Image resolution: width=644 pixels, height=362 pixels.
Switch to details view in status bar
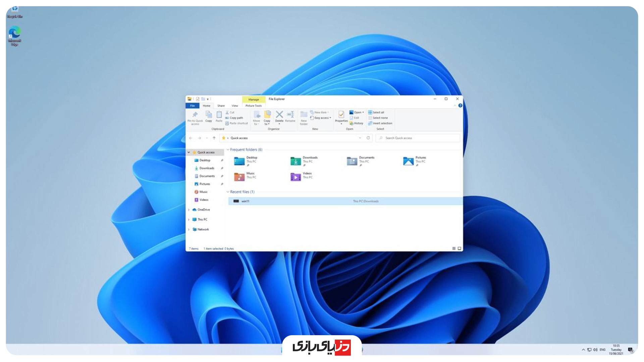(x=454, y=249)
